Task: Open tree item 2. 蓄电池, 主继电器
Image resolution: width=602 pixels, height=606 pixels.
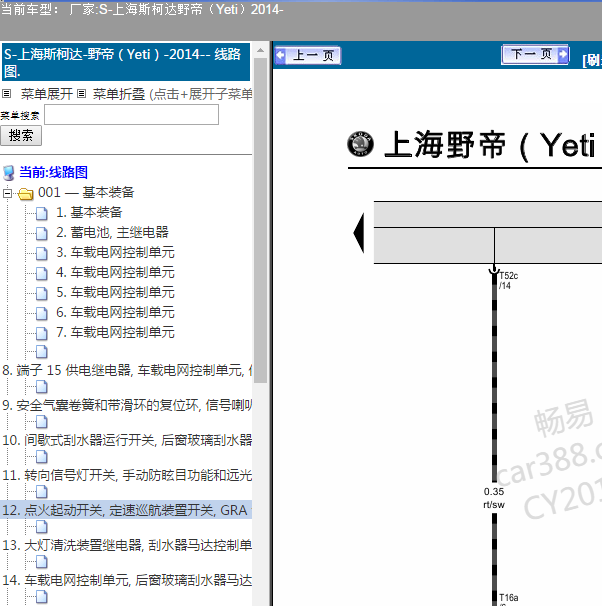Action: tap(112, 232)
